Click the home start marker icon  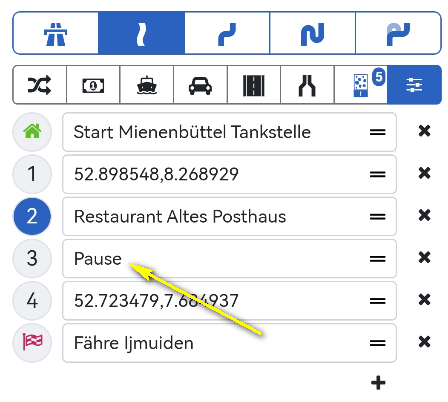[x=32, y=132]
